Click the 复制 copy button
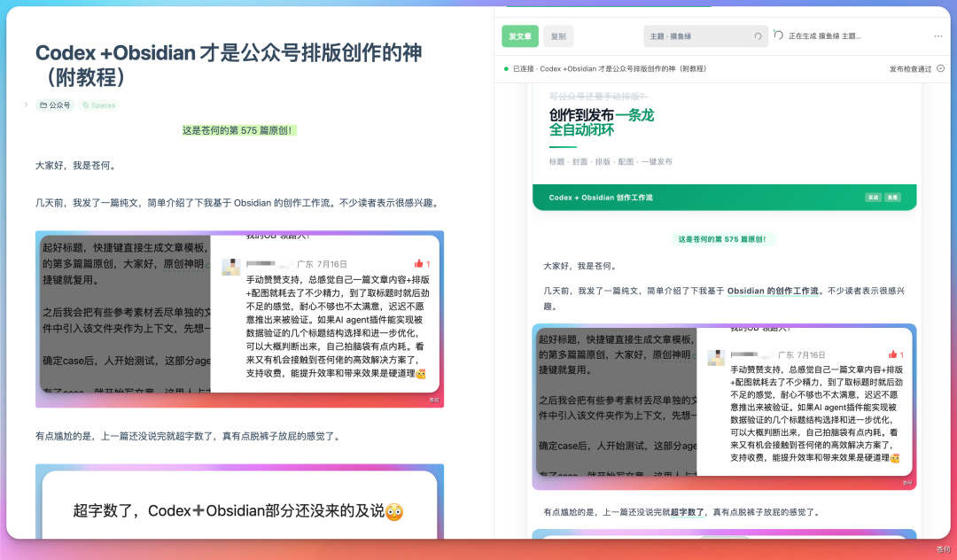Screen dimensions: 957x560 click(x=558, y=36)
